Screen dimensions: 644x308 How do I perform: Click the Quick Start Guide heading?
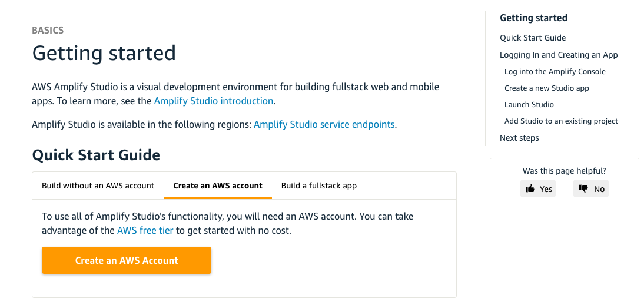click(96, 155)
